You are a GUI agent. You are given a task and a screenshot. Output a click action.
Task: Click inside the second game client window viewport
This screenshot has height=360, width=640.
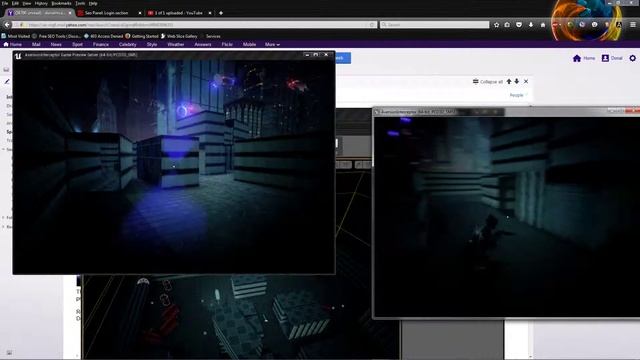tap(506, 216)
